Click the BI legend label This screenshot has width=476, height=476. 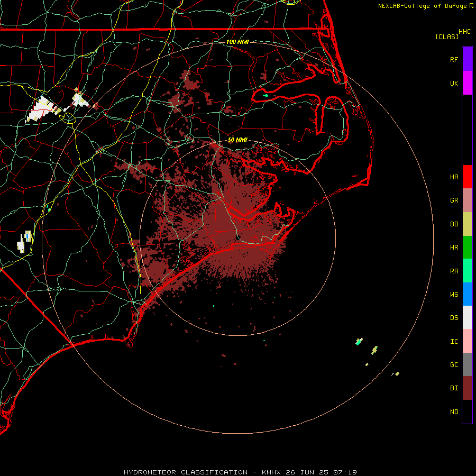click(454, 388)
